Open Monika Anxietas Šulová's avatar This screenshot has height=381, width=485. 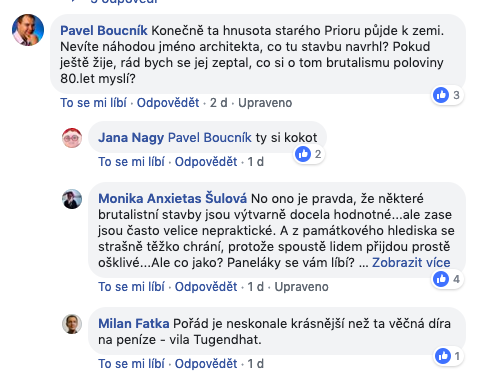click(x=72, y=199)
